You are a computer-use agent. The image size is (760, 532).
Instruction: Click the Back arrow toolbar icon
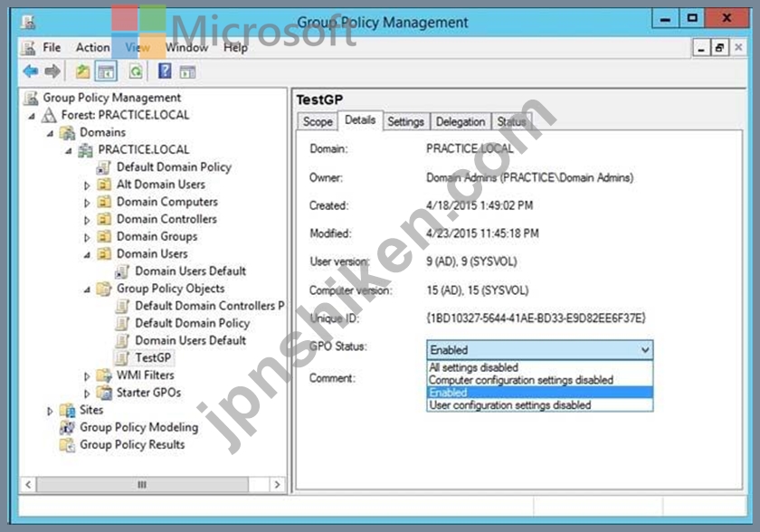31,71
